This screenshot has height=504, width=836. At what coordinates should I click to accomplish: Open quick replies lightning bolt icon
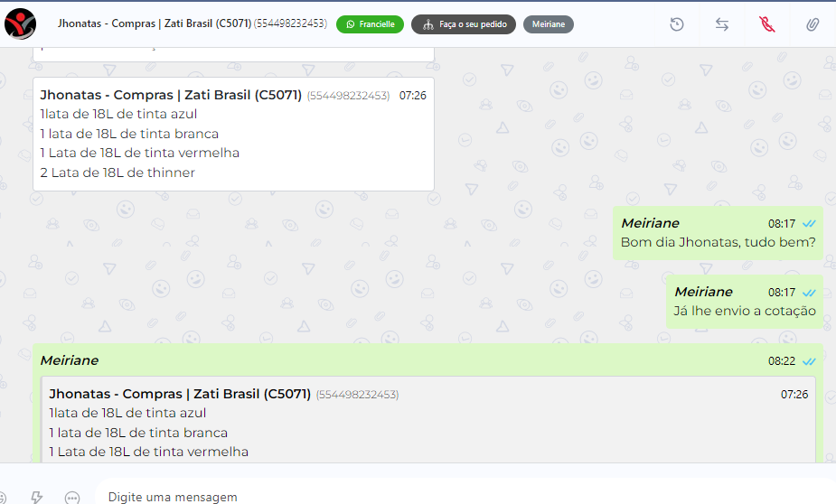pyautogui.click(x=37, y=497)
